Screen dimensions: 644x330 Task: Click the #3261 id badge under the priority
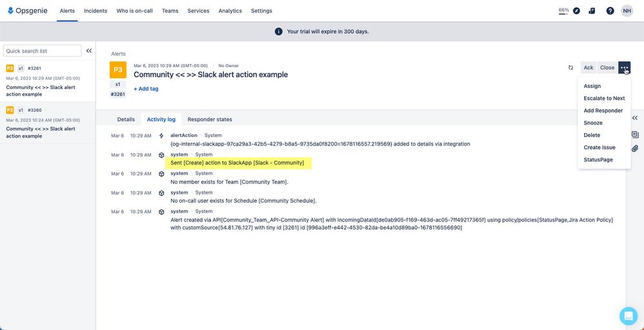[118, 94]
